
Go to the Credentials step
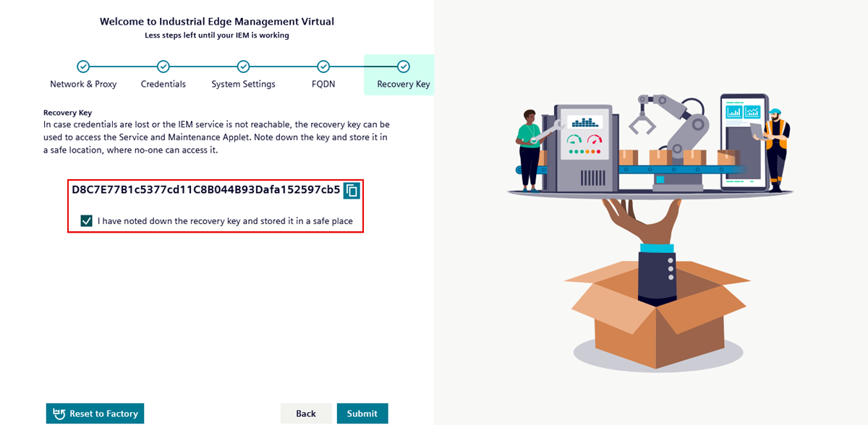(163, 84)
